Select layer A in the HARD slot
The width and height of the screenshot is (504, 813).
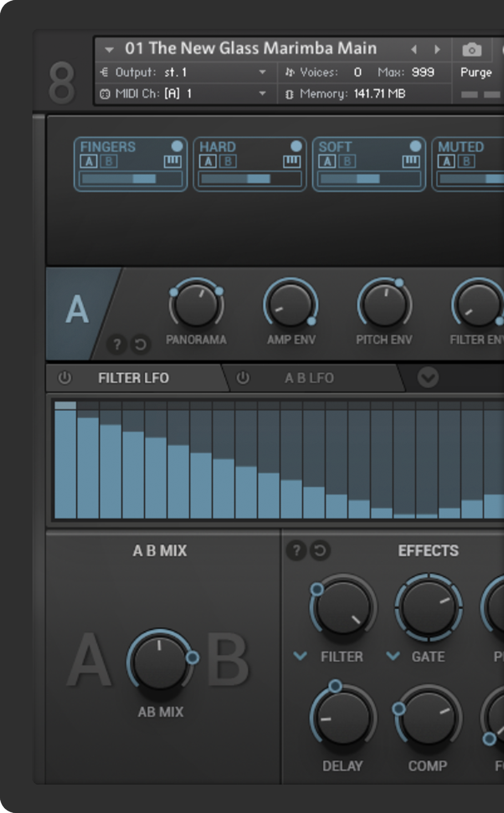(208, 161)
